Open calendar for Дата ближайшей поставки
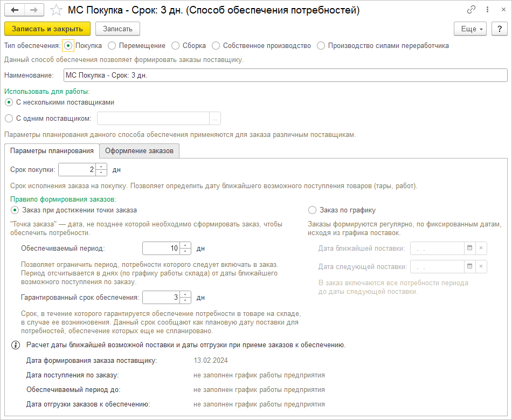The width and height of the screenshot is (512, 420). tap(469, 248)
